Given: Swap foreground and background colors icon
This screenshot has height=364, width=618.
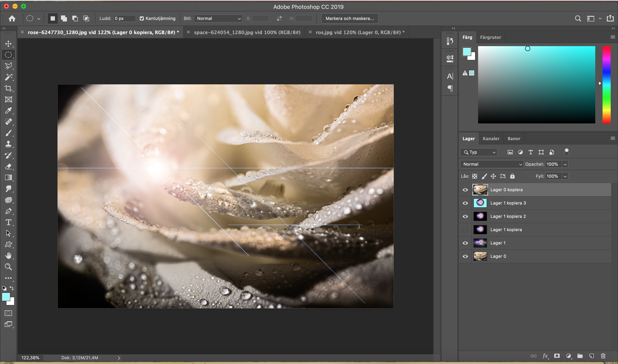Looking at the screenshot, I should (x=12, y=288).
